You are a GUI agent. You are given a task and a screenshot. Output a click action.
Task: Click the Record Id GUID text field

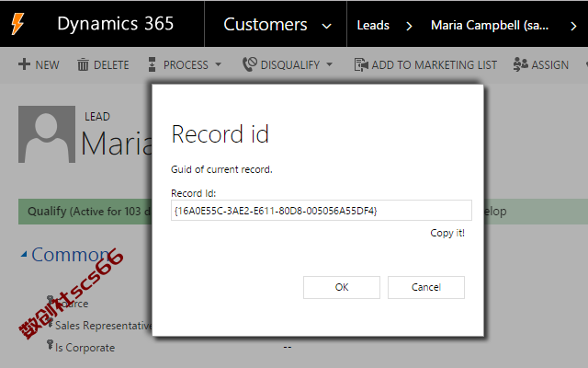(322, 211)
